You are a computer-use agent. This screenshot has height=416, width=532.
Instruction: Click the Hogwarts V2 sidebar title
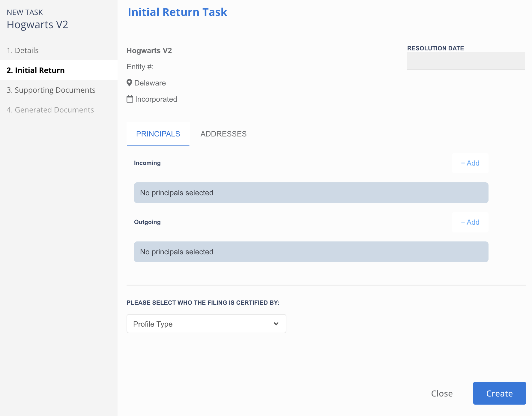37,25
